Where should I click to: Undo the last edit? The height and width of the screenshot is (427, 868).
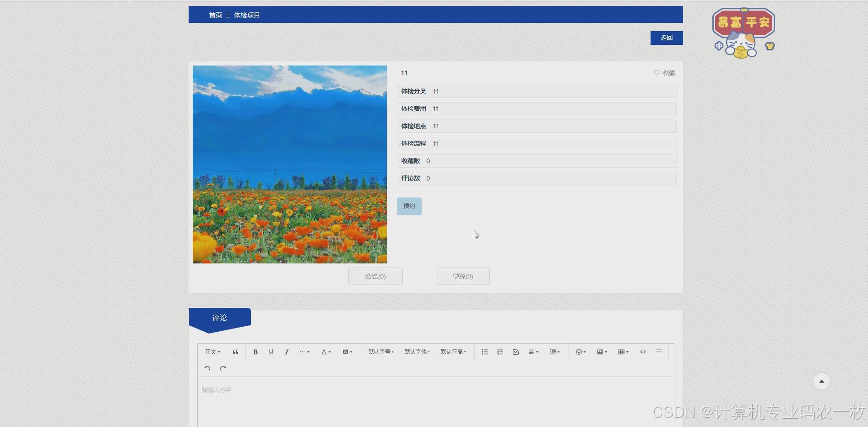(207, 368)
